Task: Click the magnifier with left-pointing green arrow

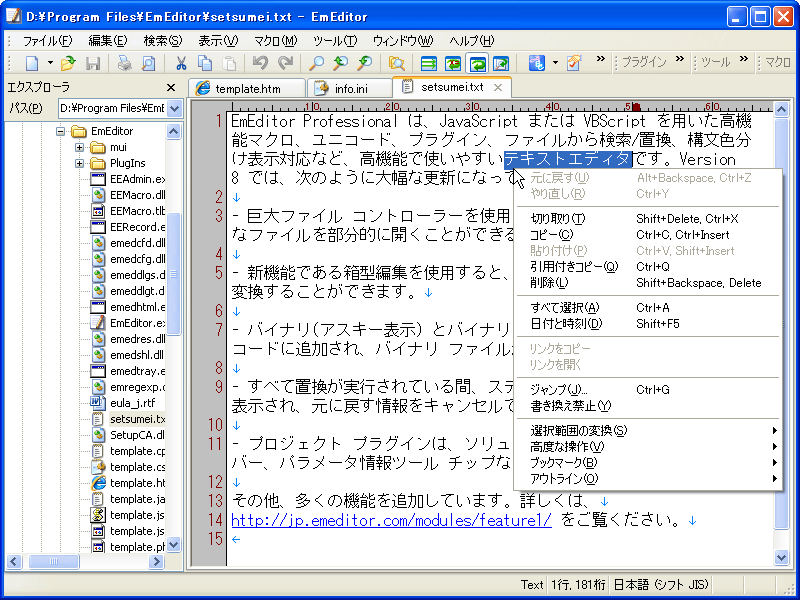Action: 340,63
